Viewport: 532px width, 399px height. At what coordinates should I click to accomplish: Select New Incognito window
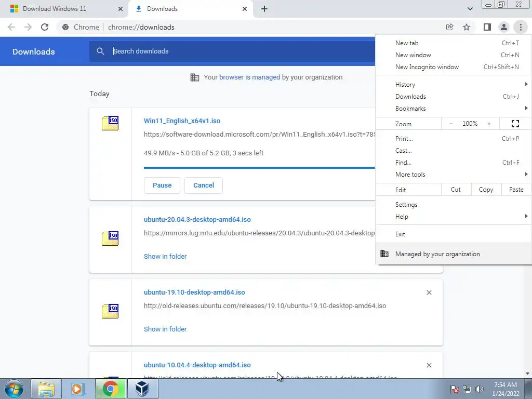[454, 67]
